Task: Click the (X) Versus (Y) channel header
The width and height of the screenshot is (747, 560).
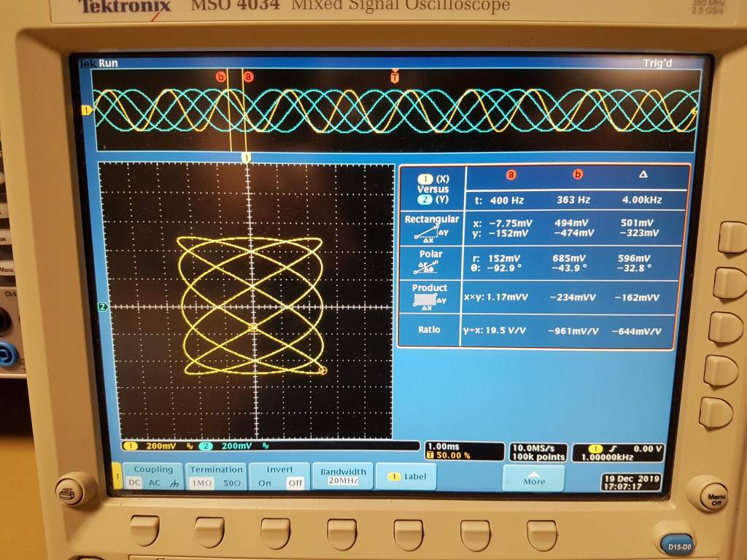Action: pyautogui.click(x=433, y=189)
